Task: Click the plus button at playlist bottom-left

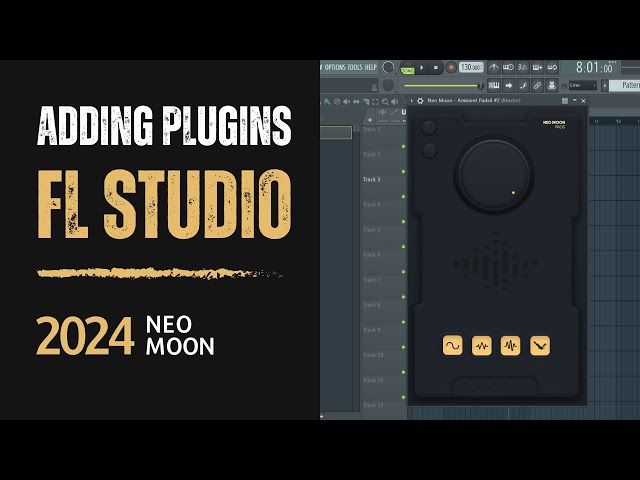Action: click(322, 416)
